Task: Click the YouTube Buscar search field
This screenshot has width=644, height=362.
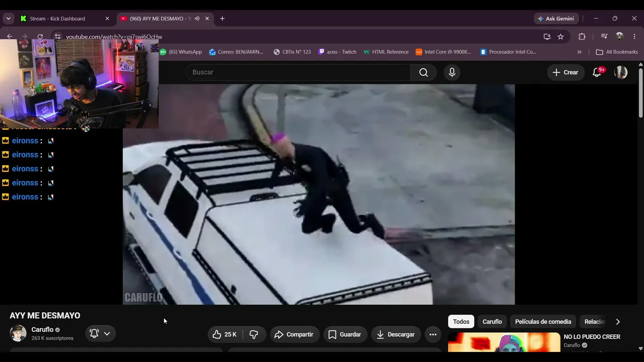Action: [x=298, y=72]
